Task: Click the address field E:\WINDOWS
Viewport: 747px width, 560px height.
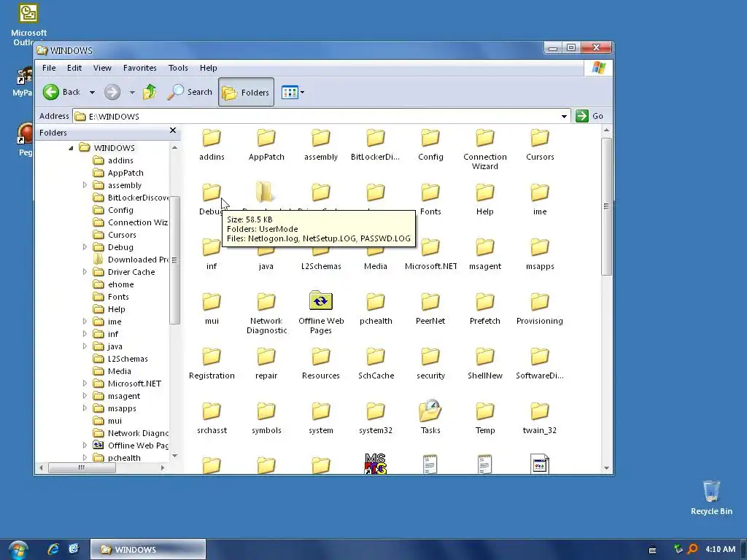Action: click(322, 116)
